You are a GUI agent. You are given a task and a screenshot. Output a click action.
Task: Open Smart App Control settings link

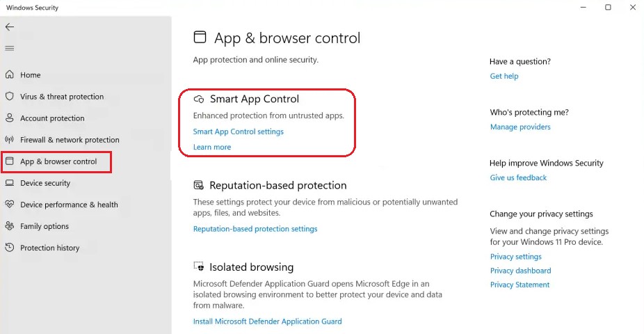238,132
